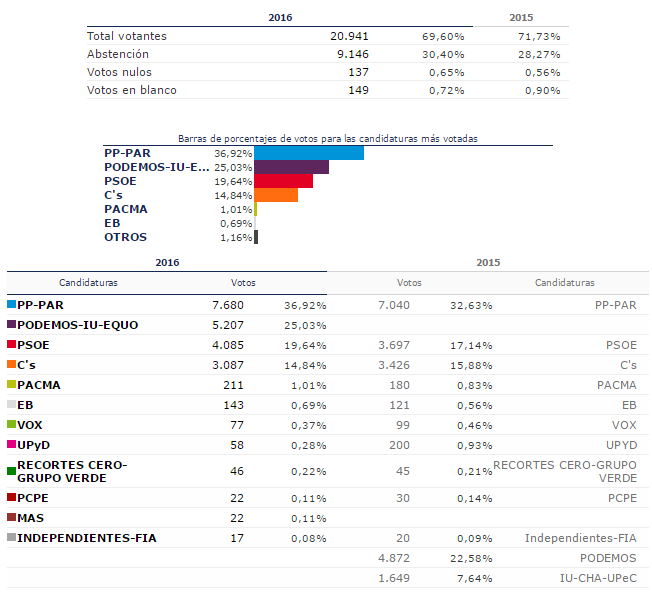652x601 pixels.
Task: Click the 7,64% IU-CHA-UPeC percentage
Action: [x=475, y=578]
